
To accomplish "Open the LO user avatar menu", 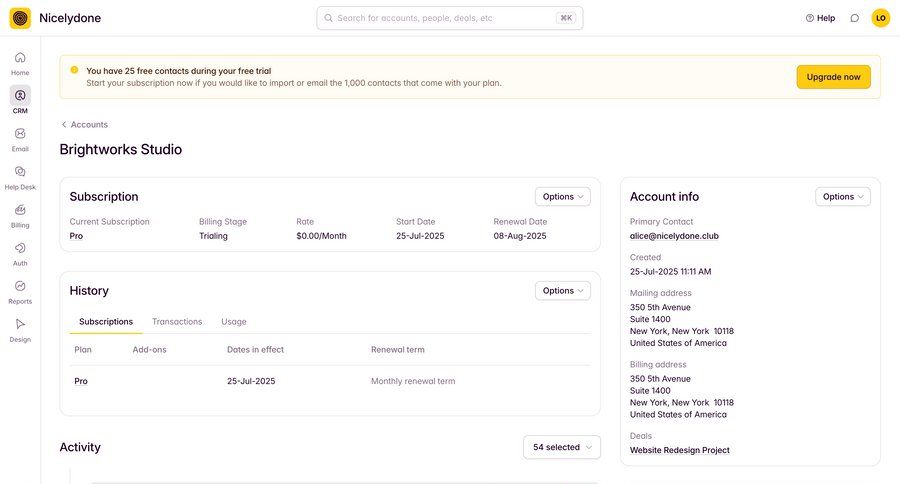I will click(880, 18).
